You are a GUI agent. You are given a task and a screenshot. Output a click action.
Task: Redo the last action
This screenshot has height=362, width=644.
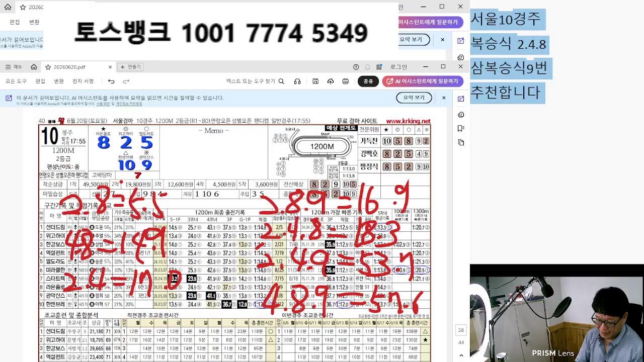click(x=126, y=81)
